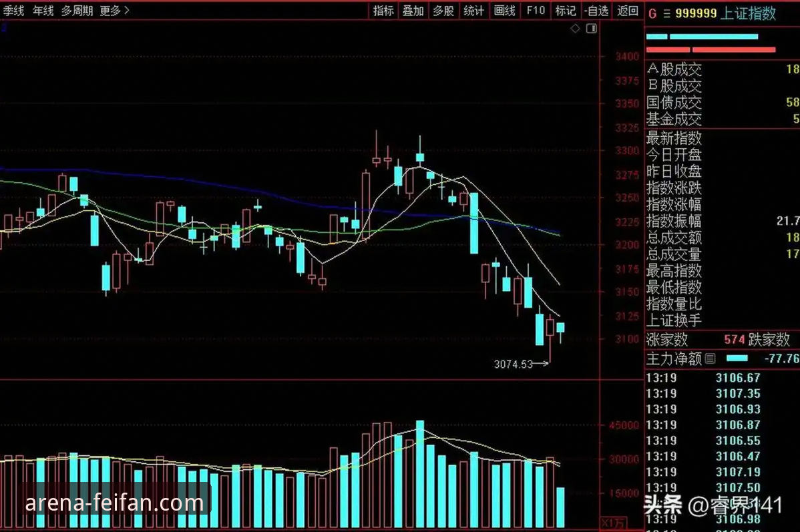
Task: Click the small icon next to 主力净额
Action: [x=710, y=358]
